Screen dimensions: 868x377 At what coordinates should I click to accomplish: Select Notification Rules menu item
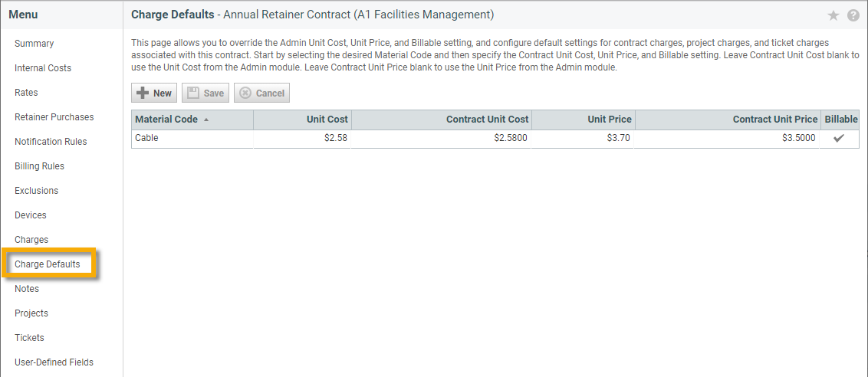tap(51, 141)
